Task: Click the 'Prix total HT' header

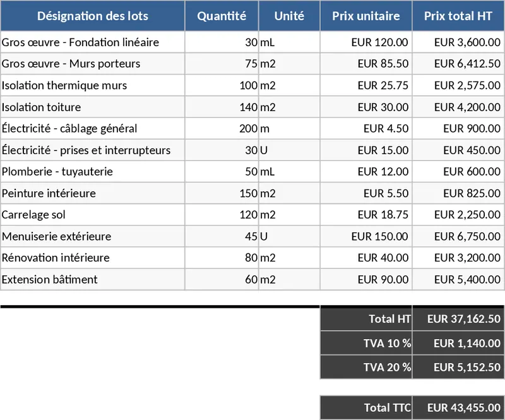Action: tap(458, 16)
